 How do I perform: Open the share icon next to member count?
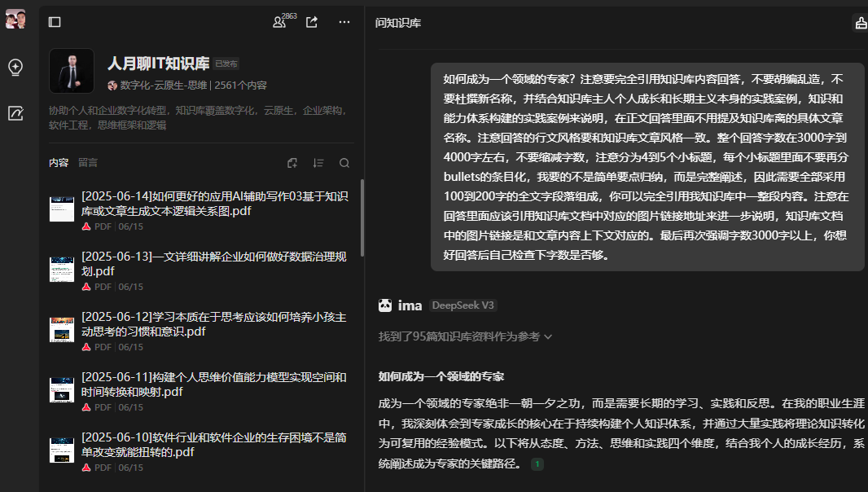coord(311,22)
